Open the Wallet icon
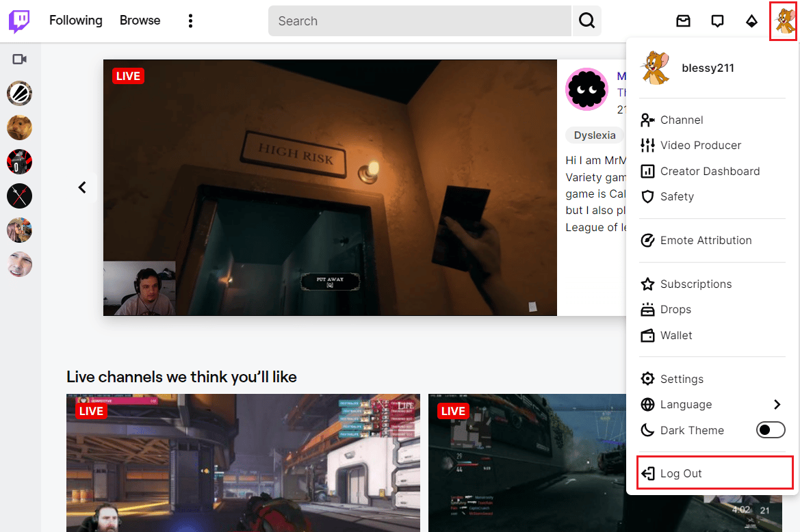The width and height of the screenshot is (800, 532). tap(647, 335)
